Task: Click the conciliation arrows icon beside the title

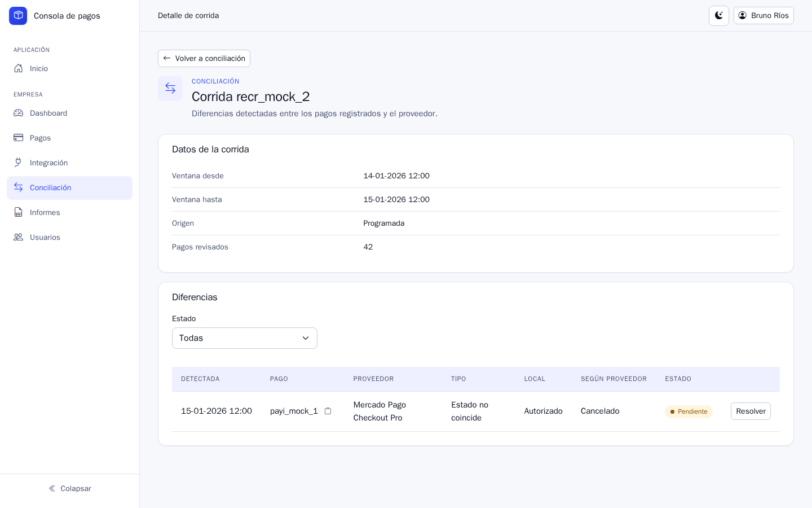Action: tap(170, 89)
